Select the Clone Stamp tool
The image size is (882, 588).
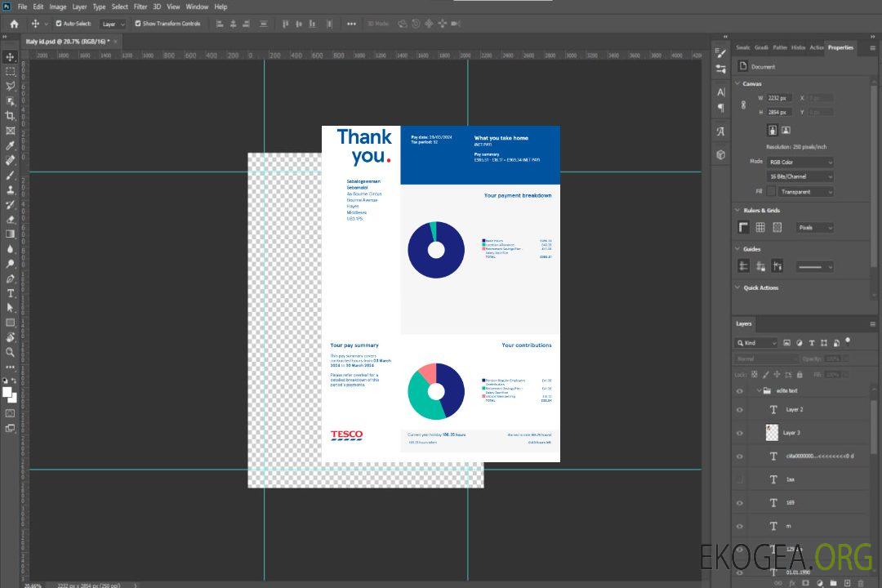click(x=10, y=189)
